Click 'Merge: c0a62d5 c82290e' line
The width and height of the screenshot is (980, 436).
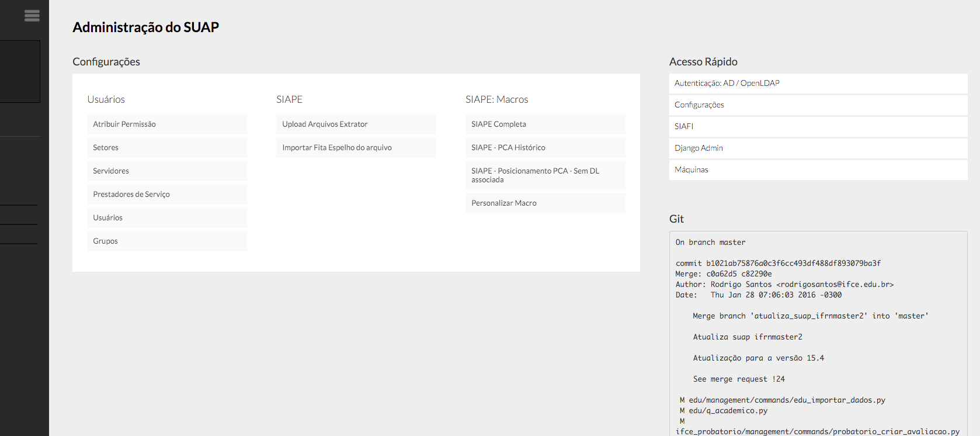click(x=724, y=274)
